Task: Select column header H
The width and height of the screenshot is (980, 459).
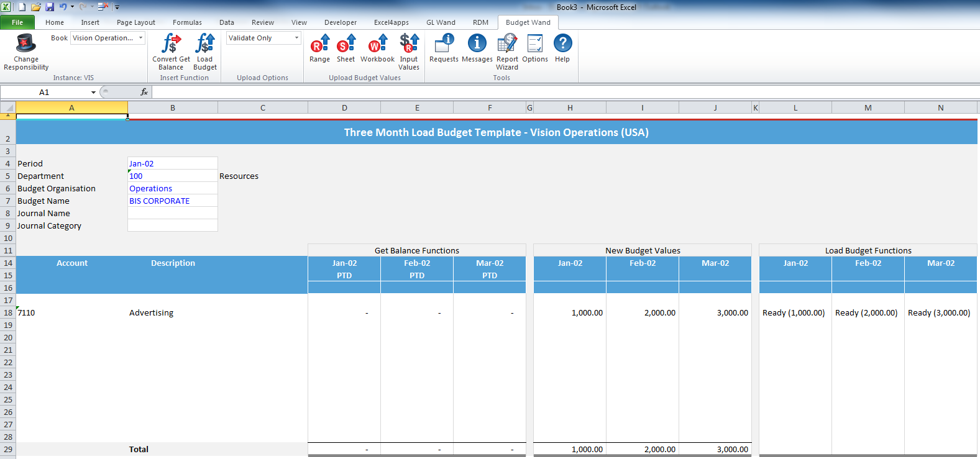Action: 570,108
